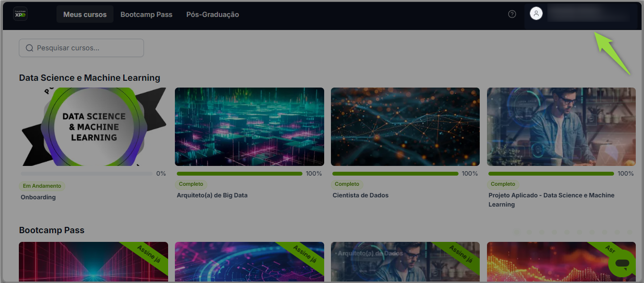Image resolution: width=644 pixels, height=283 pixels.
Task: Open Cientista de Dados course thumbnail
Action: tap(405, 127)
